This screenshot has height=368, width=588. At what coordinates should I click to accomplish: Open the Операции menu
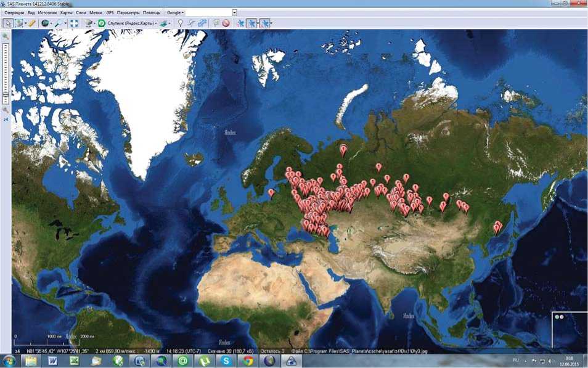coord(14,12)
